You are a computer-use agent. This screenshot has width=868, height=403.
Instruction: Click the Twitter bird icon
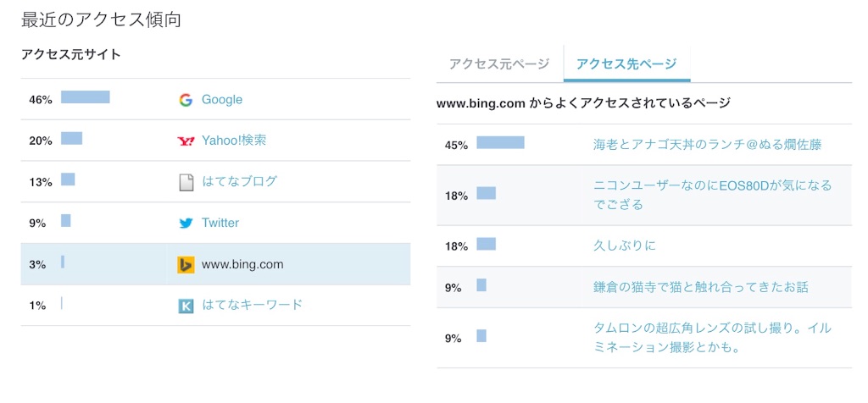[186, 224]
